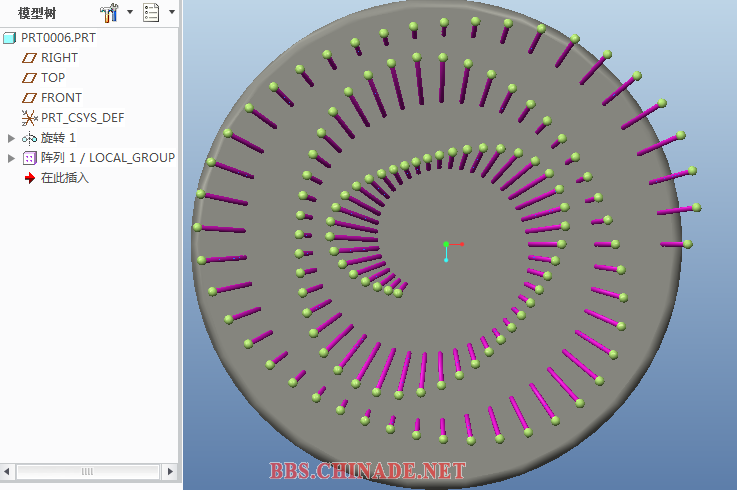Select the RIGHT datum plane icon
The image size is (737, 490).
pyautogui.click(x=29, y=58)
